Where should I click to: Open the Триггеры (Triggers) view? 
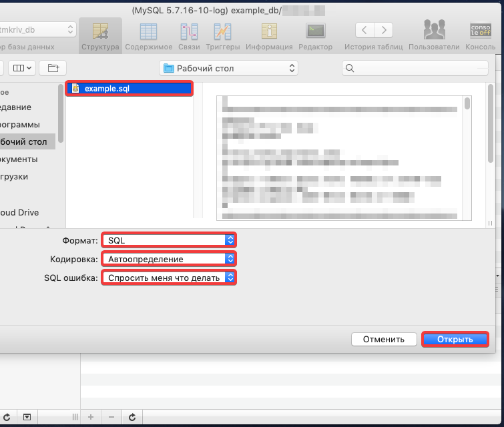pyautogui.click(x=222, y=35)
